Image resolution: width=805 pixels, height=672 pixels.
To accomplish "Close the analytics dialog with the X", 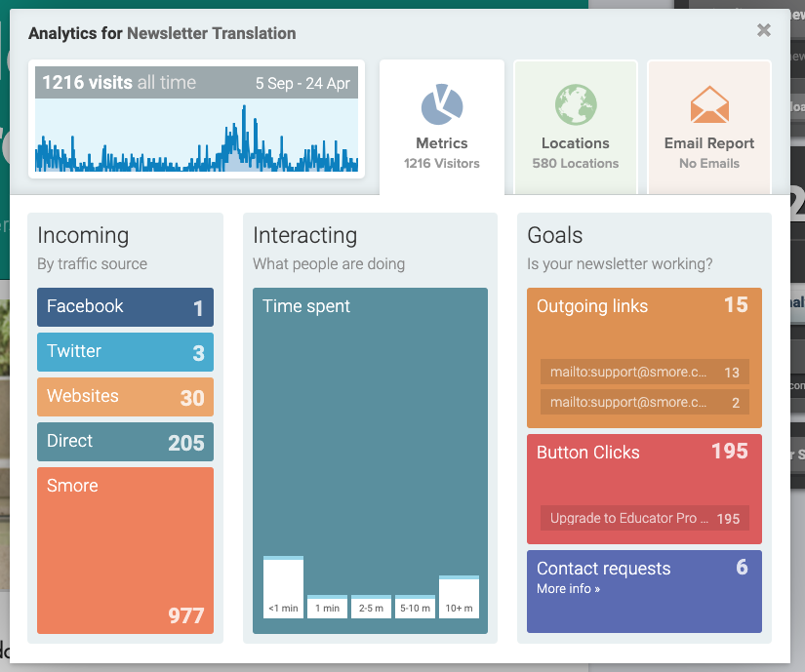I will pyautogui.click(x=763, y=30).
